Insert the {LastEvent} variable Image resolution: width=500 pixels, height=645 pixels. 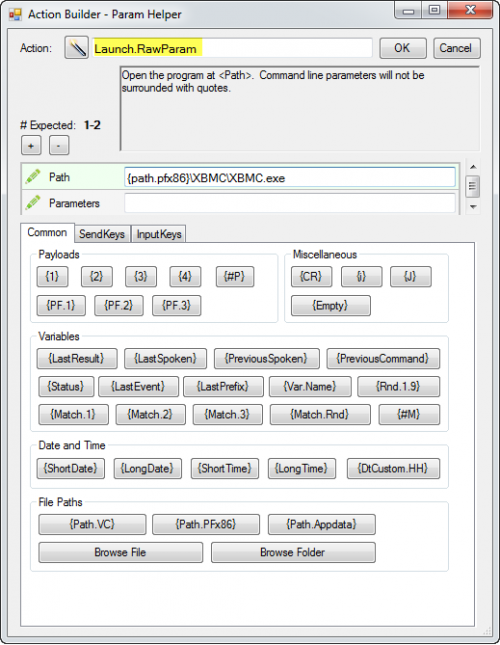(139, 387)
